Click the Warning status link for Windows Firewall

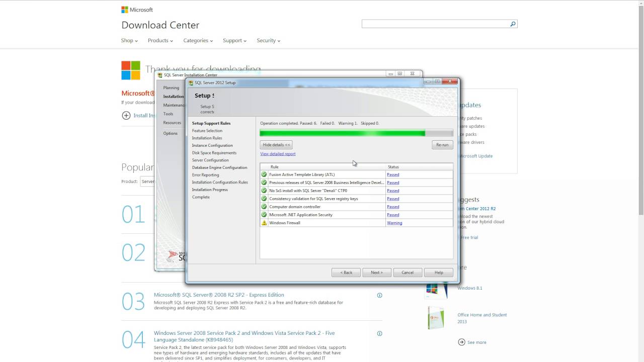394,223
